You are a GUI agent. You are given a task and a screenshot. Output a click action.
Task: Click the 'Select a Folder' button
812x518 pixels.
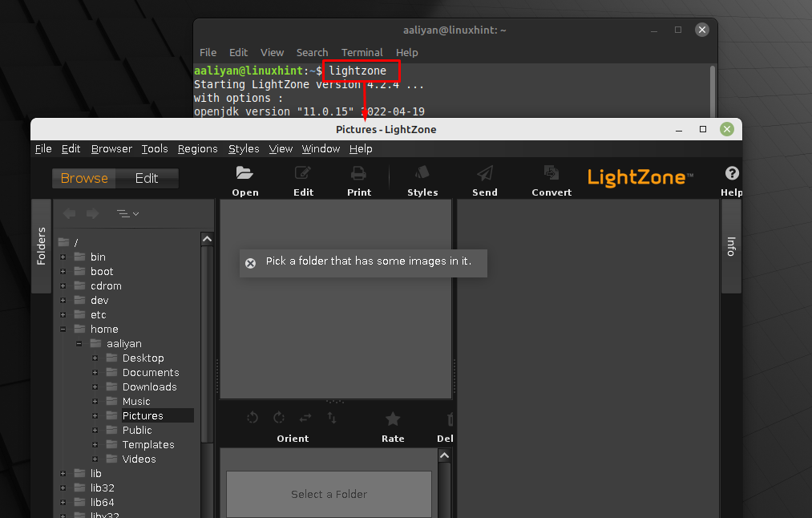(x=329, y=494)
